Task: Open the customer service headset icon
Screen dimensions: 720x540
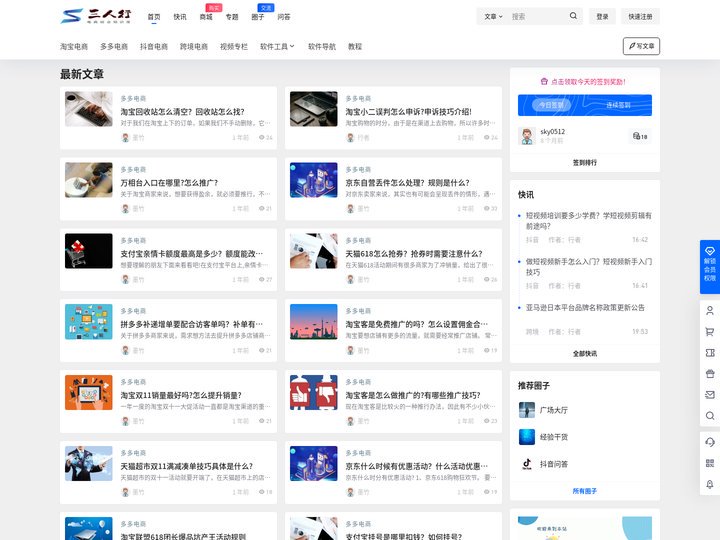Action: point(709,442)
